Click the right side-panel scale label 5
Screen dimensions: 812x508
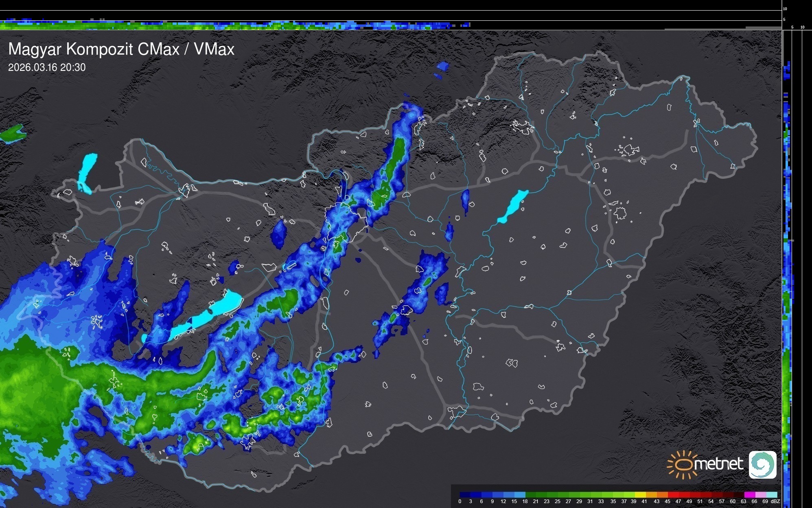tap(792, 27)
